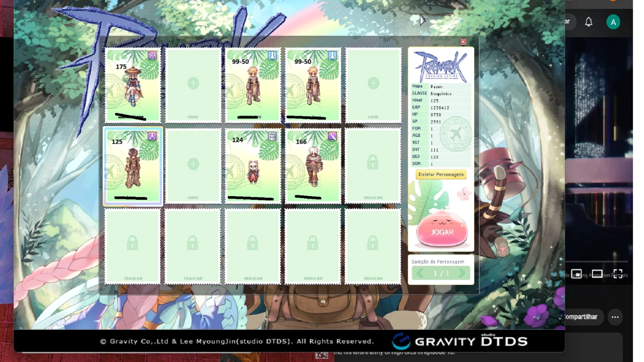Screen dimensions: 644x362
Task: Click the HP value 8758
Action: [436, 115]
